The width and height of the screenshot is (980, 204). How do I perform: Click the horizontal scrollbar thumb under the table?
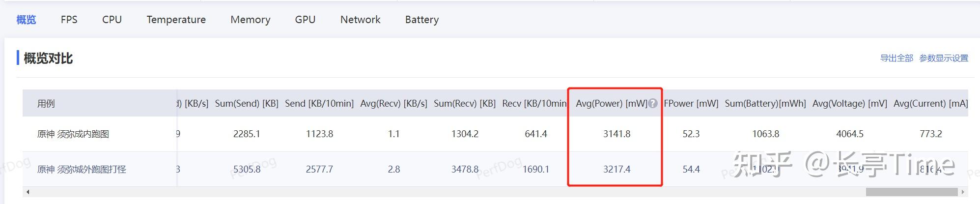[911, 192]
